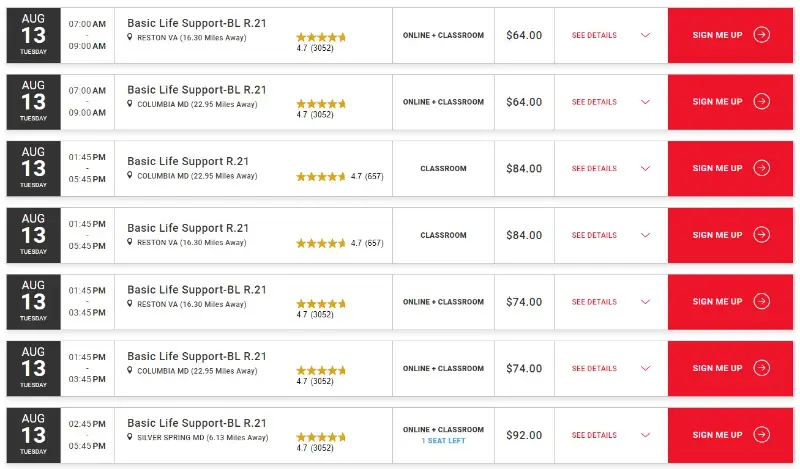Open See Details for $84.00 Reston classroom
Screen dimensions: 800x469
tap(594, 235)
